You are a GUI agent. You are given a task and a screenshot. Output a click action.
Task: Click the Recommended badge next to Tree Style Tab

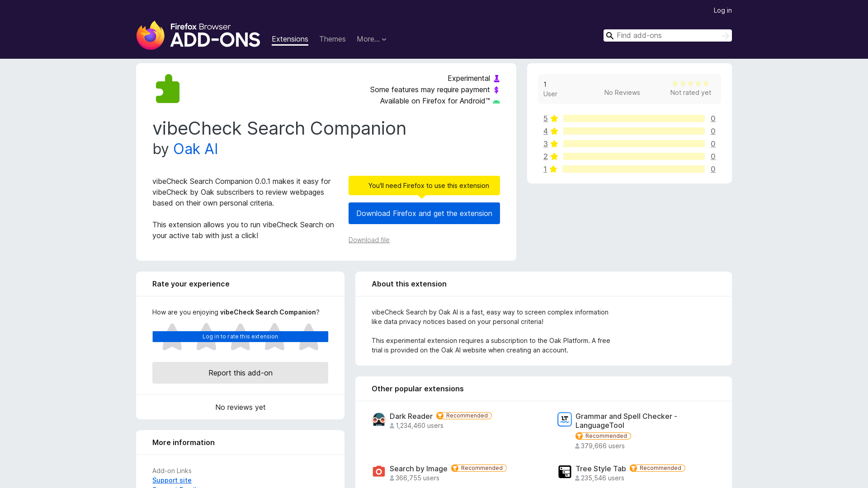click(x=657, y=468)
